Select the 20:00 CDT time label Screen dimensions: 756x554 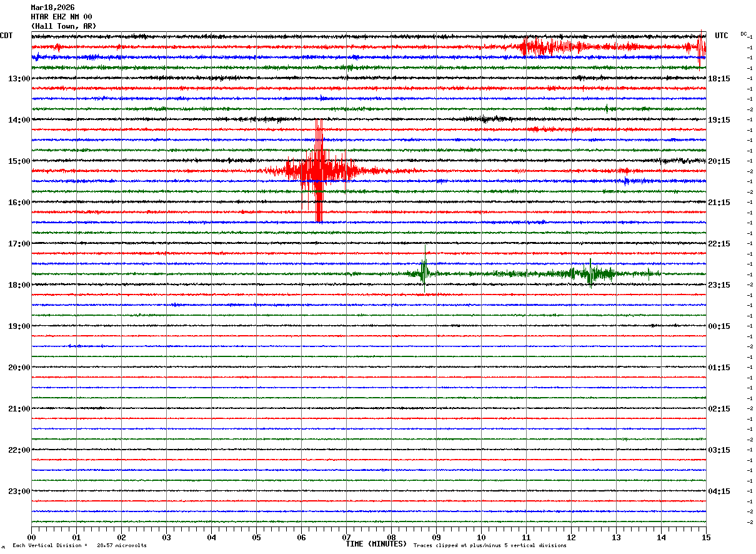[19, 367]
